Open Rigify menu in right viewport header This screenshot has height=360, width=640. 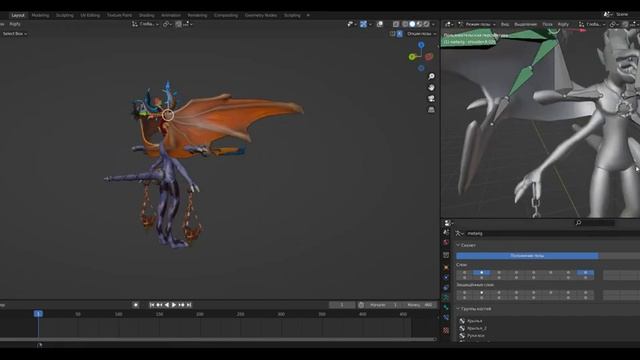click(563, 24)
